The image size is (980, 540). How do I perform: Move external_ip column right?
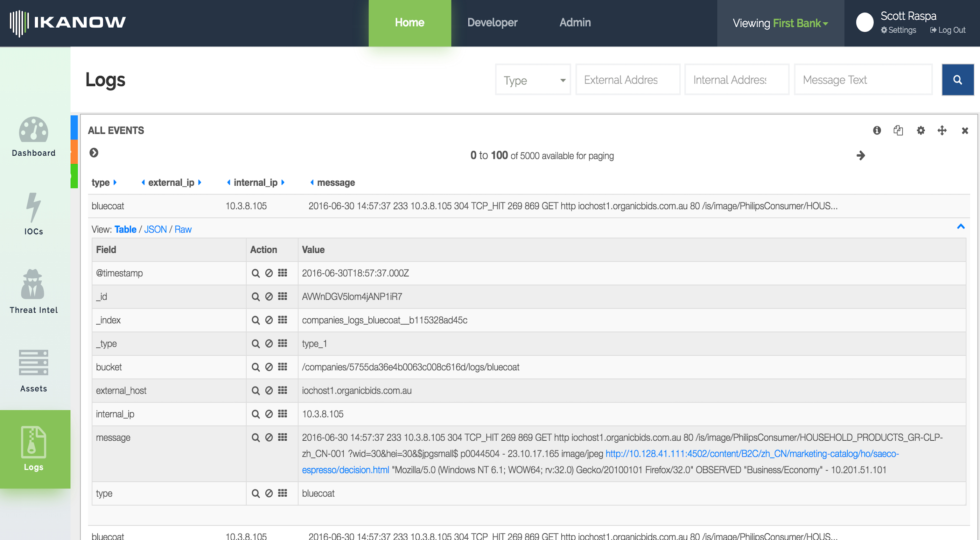pyautogui.click(x=199, y=183)
